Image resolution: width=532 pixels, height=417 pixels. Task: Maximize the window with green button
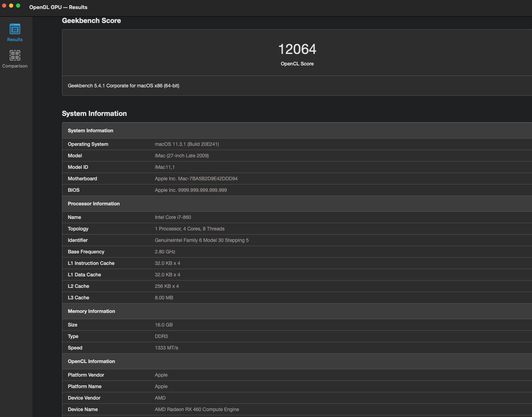(18, 6)
